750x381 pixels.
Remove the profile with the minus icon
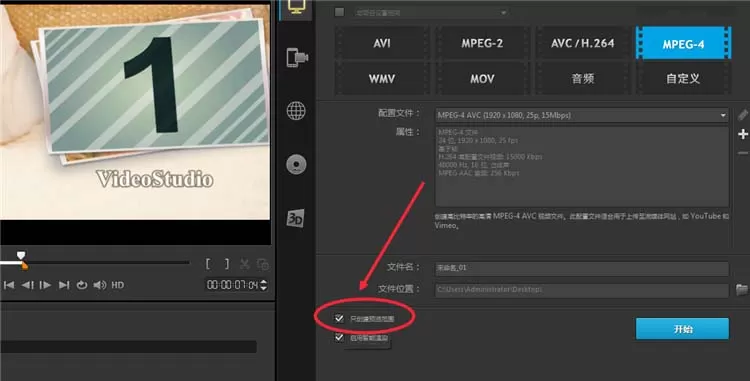742,153
